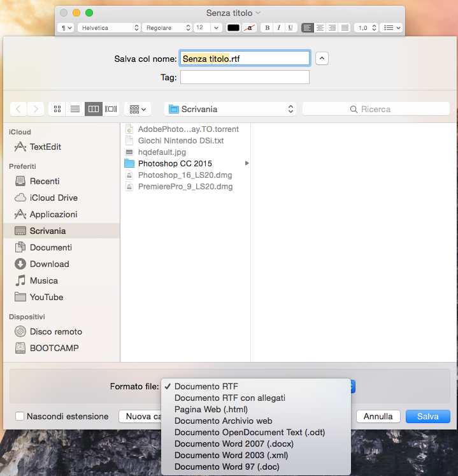Switch to list view in the save dialog
Viewport: 458px width, 476px height.
point(75,109)
